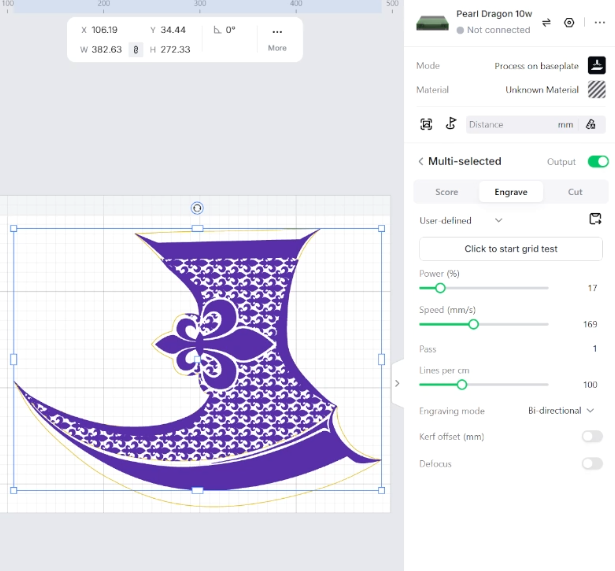
Task: Disable the Output toggle
Action: 598,162
